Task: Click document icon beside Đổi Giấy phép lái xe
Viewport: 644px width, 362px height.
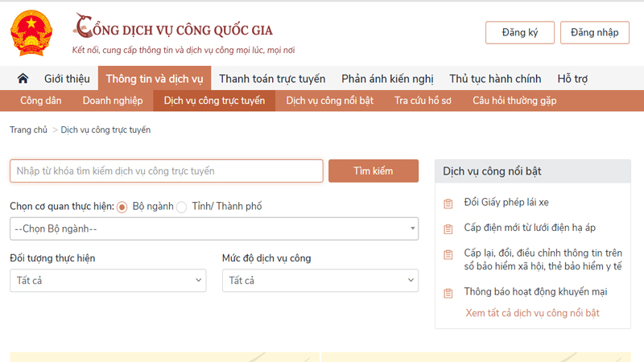Action: [x=448, y=203]
